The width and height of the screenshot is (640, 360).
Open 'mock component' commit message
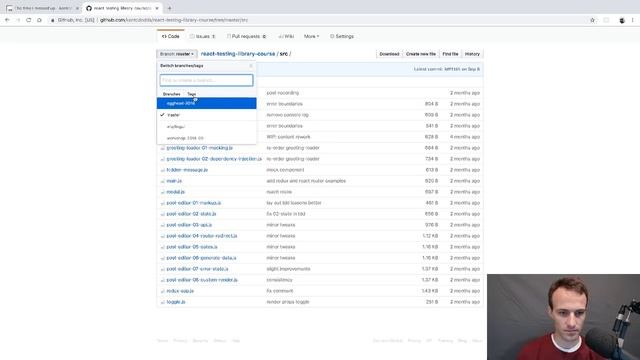(x=285, y=170)
